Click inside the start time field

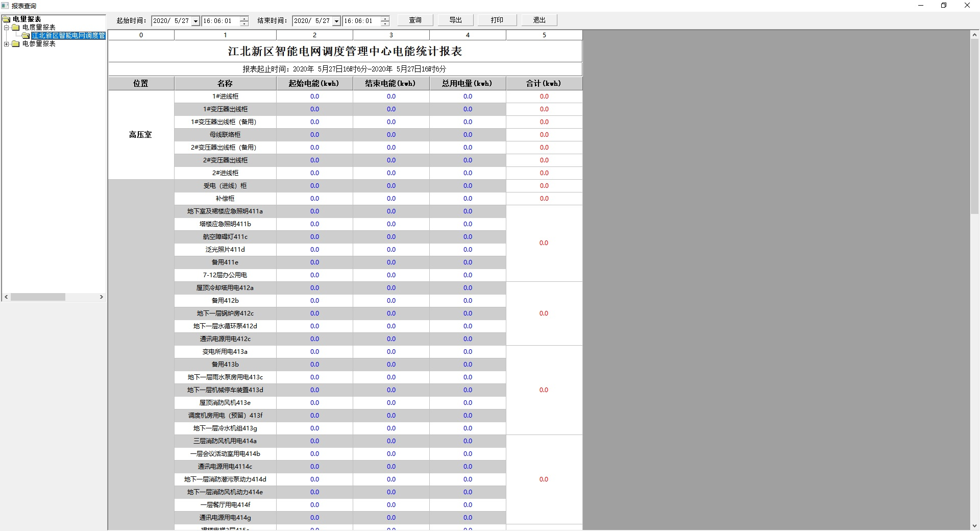tap(219, 21)
